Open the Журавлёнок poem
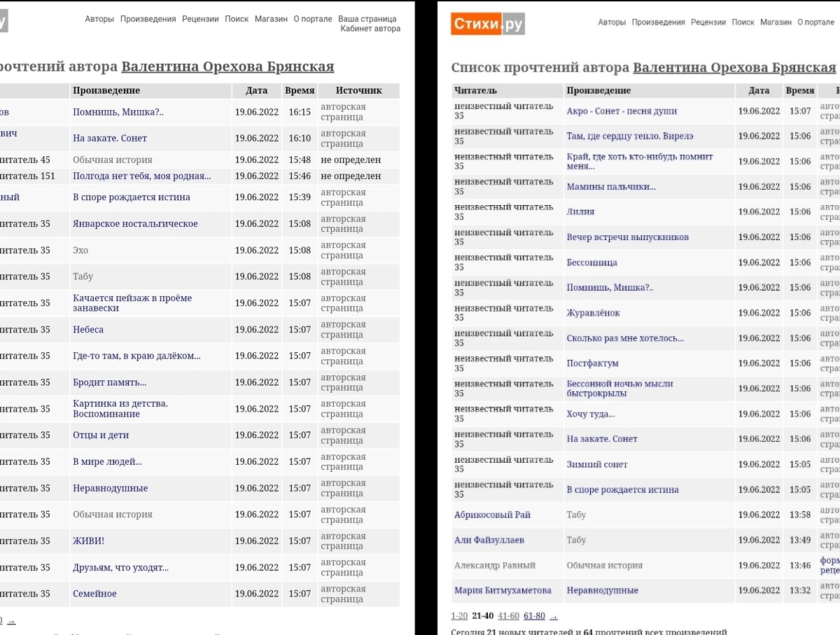This screenshot has height=635, width=840. 593,313
